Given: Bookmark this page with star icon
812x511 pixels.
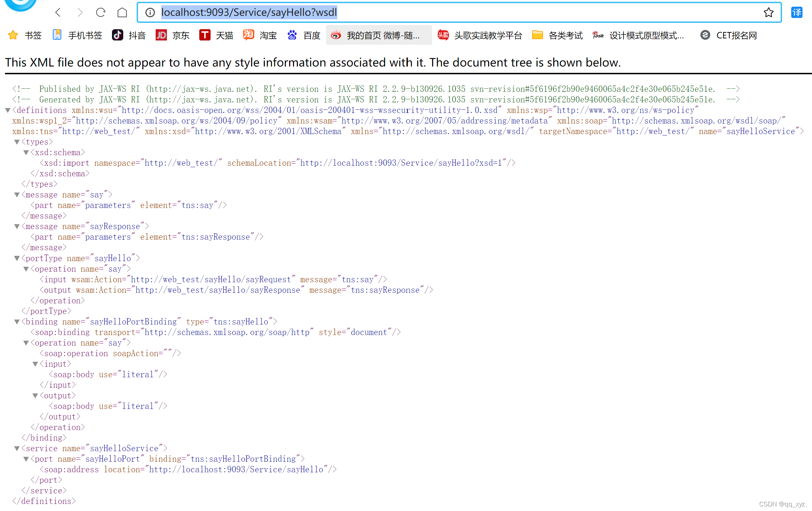Looking at the screenshot, I should click(768, 13).
